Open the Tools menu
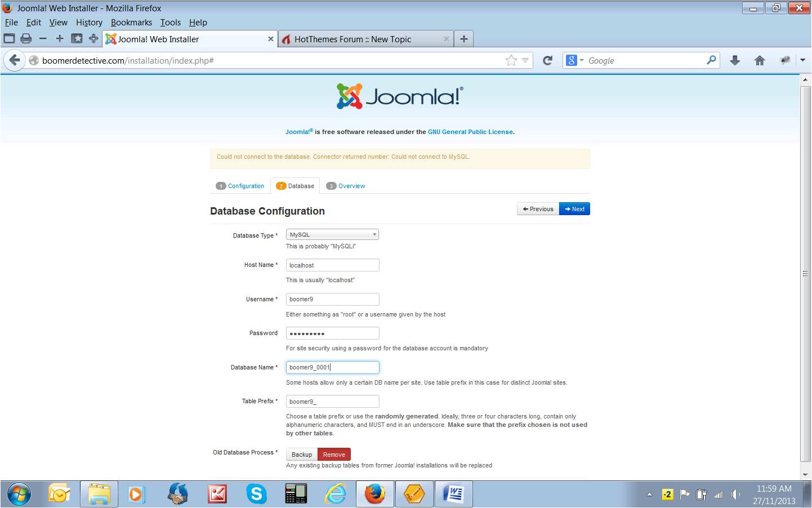The height and width of the screenshot is (508, 812). point(171,23)
